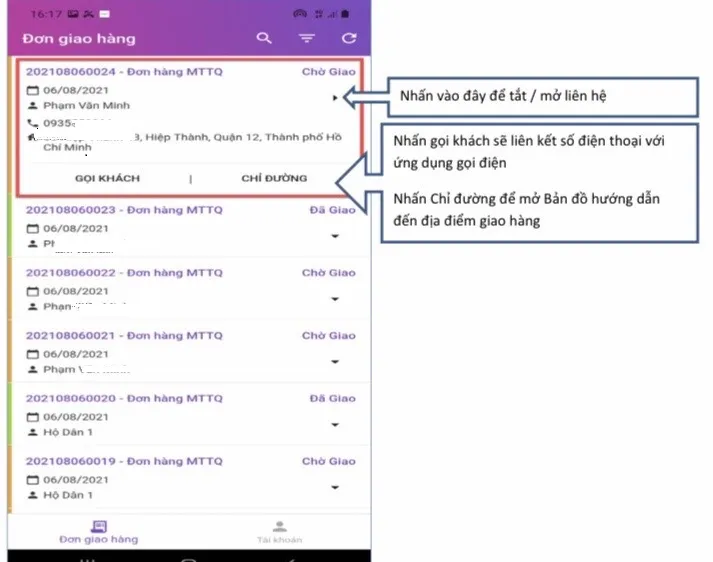This screenshot has height=562, width=713.
Task: Tap the GỌI KHÁCH button
Action: click(x=107, y=178)
